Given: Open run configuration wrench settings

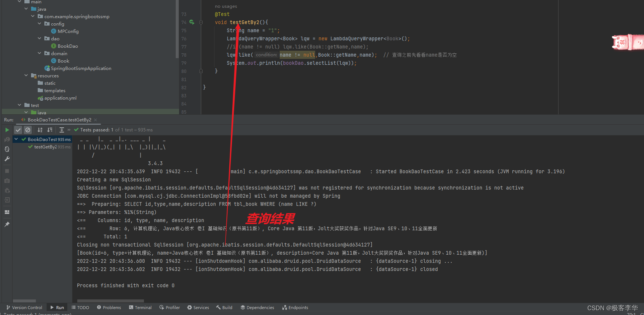Looking at the screenshot, I should [x=7, y=159].
